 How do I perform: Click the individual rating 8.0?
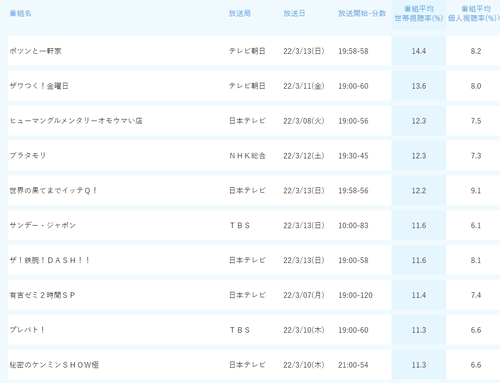(476, 86)
